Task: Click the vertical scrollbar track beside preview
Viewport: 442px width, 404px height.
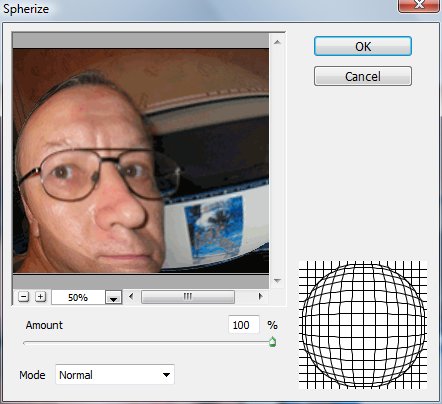Action: coord(277,161)
